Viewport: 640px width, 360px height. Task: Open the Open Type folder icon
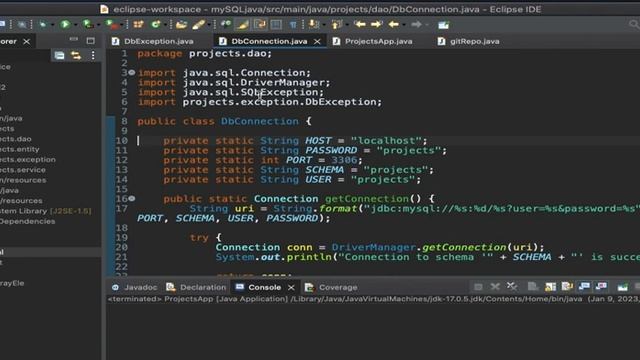click(x=181, y=24)
